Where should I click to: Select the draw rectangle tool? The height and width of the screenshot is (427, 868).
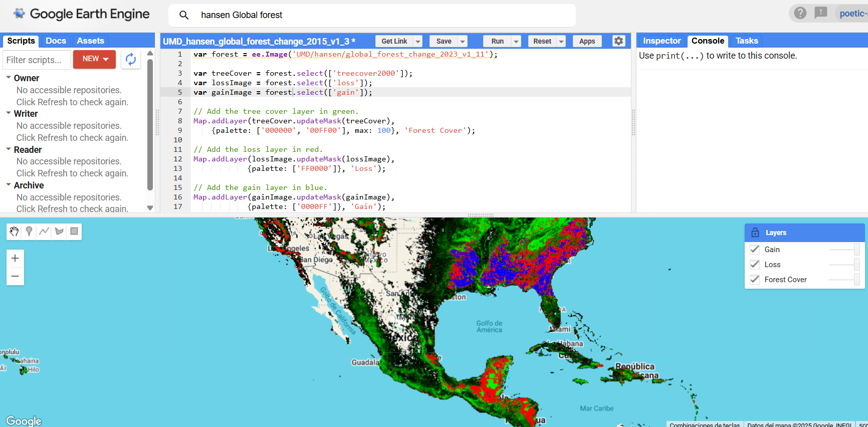74,231
